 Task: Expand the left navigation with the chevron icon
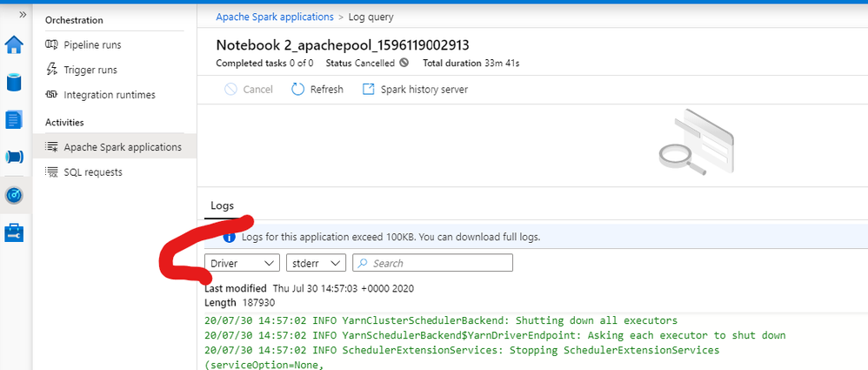(x=23, y=15)
